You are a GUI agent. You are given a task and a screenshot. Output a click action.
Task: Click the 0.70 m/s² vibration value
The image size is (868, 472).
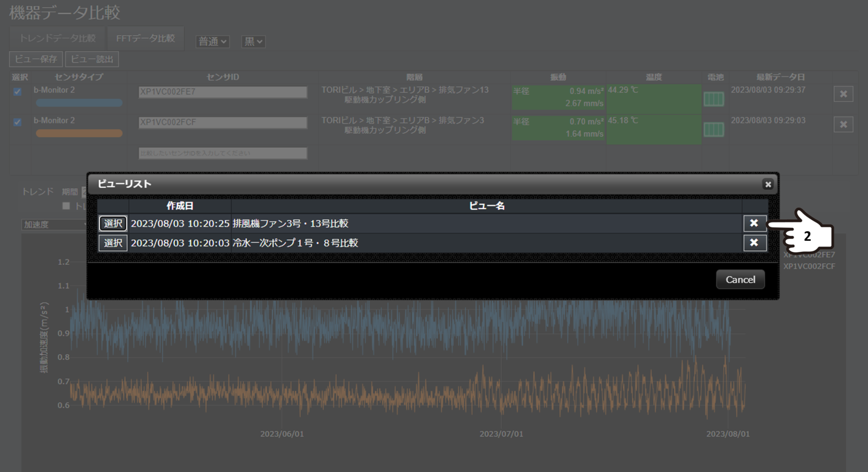[x=586, y=121]
